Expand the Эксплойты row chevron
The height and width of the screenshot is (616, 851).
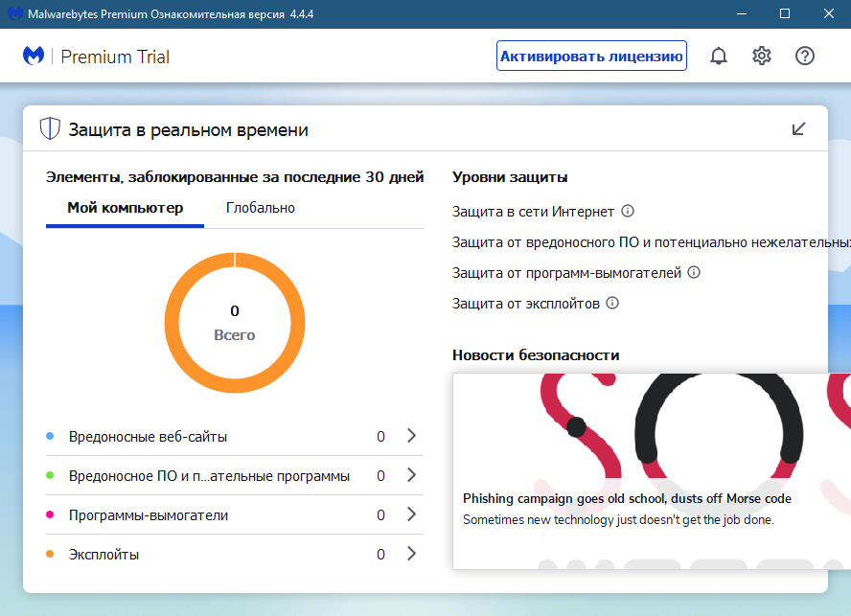[x=411, y=554]
